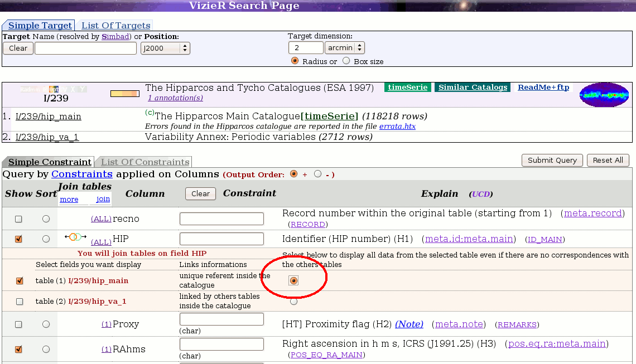The width and height of the screenshot is (636, 364).
Task: Open the ReadMe+ftp link
Action: click(543, 88)
